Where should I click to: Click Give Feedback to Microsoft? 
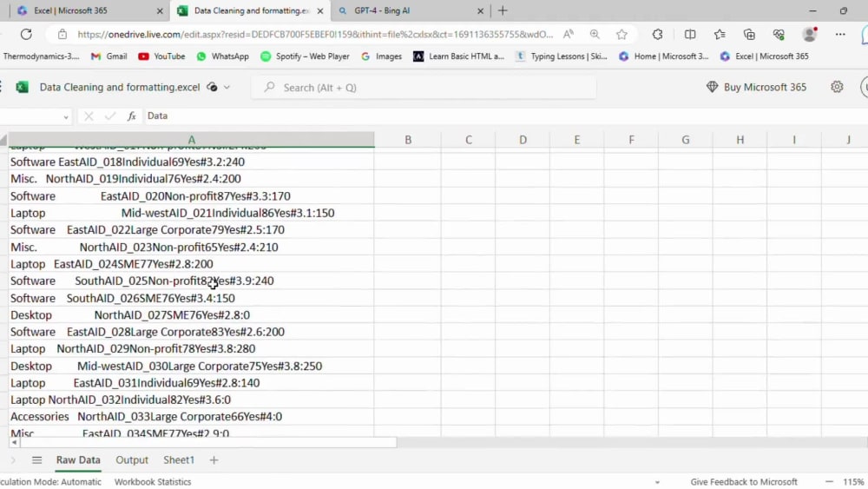pos(744,482)
